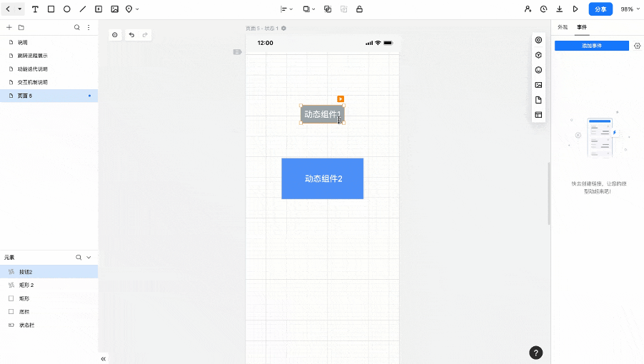
Task: Choose the Ellipse shape tool
Action: [66, 9]
